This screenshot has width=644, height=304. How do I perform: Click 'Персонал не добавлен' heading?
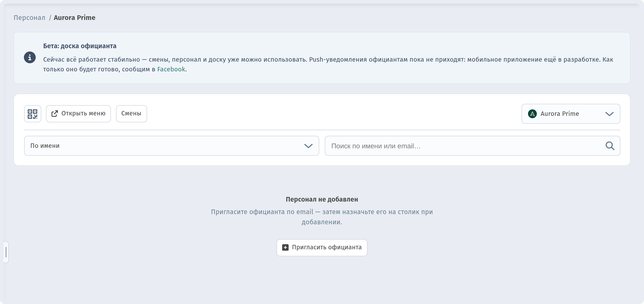[322, 199]
